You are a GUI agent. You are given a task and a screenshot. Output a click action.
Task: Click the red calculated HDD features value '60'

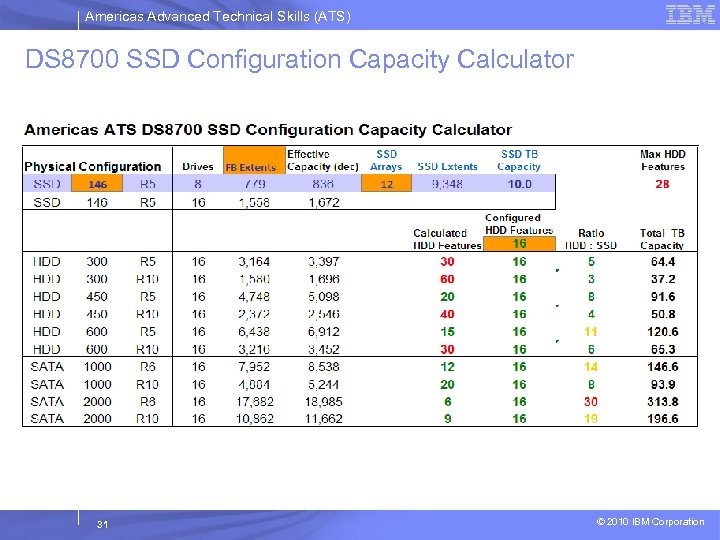(447, 279)
